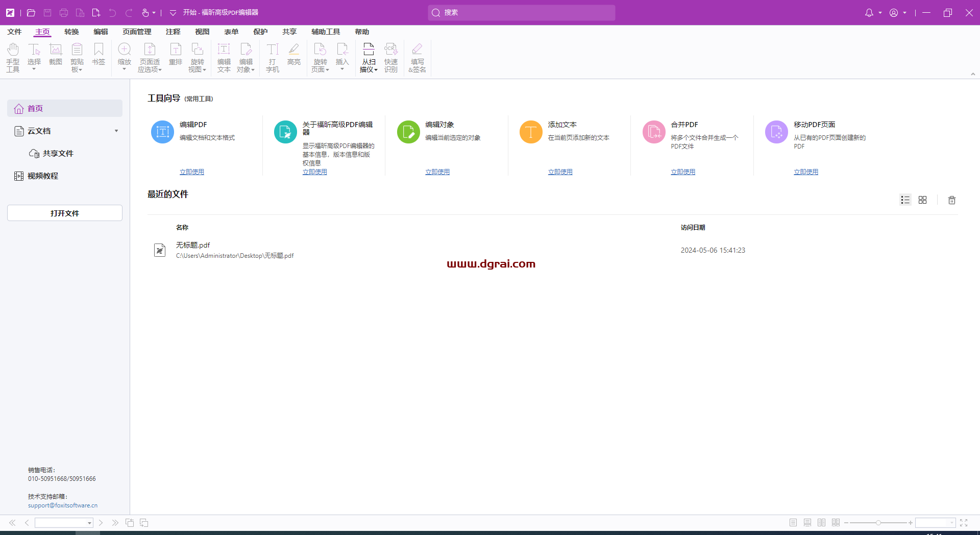Click 立即使用 link under Merge PDF (合并PDF)
Screen dimensions: 980x535
[x=683, y=172]
